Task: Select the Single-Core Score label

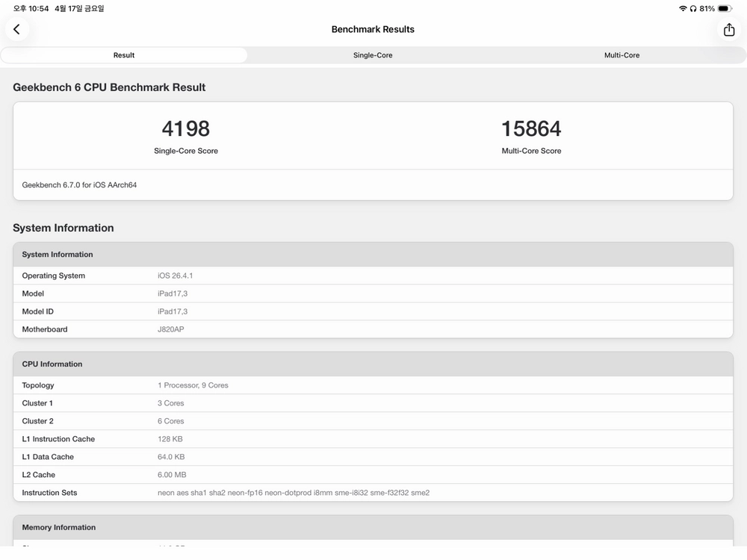Action: click(x=186, y=151)
